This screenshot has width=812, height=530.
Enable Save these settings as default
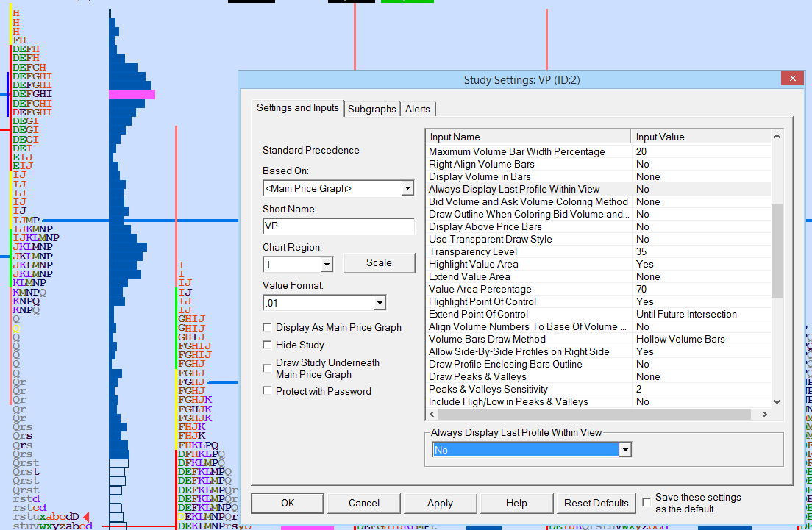click(647, 502)
